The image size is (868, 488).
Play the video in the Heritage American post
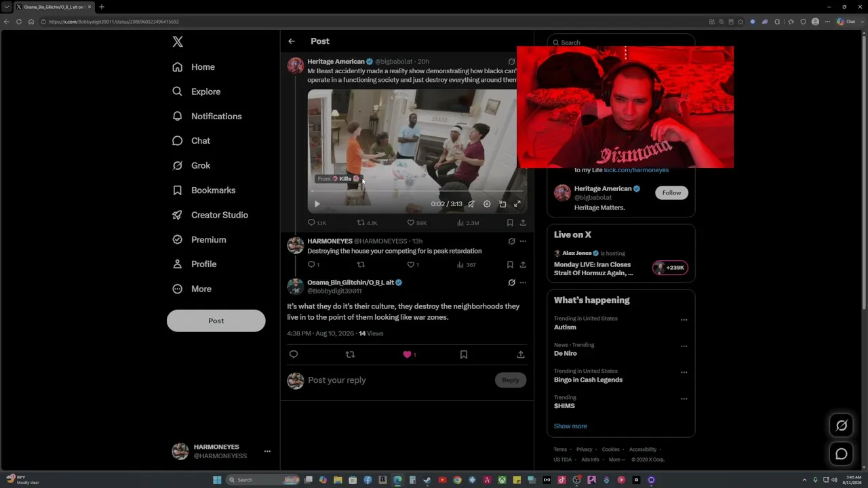[317, 204]
